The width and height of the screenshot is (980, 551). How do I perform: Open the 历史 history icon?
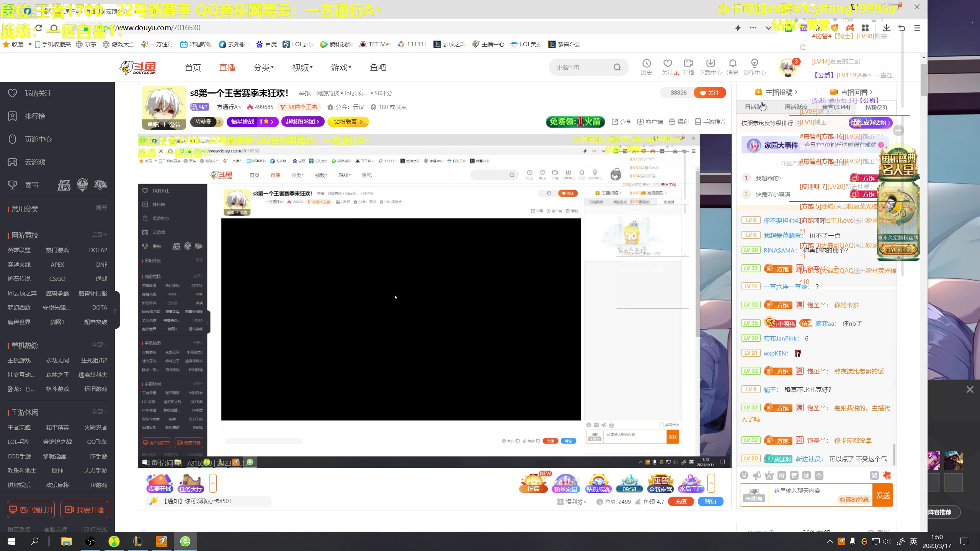pos(646,67)
